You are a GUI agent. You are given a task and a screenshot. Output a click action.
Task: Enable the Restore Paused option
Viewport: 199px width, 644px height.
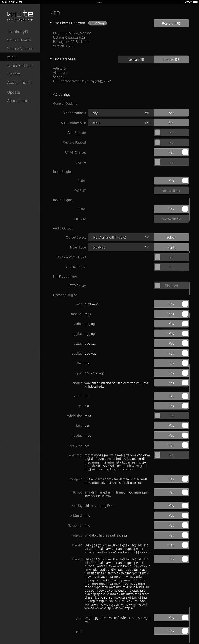(171, 142)
